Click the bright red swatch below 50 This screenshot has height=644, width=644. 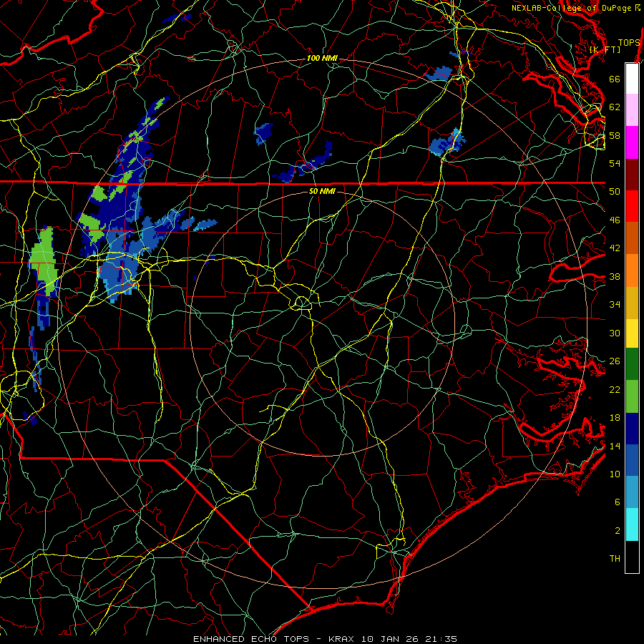(632, 206)
